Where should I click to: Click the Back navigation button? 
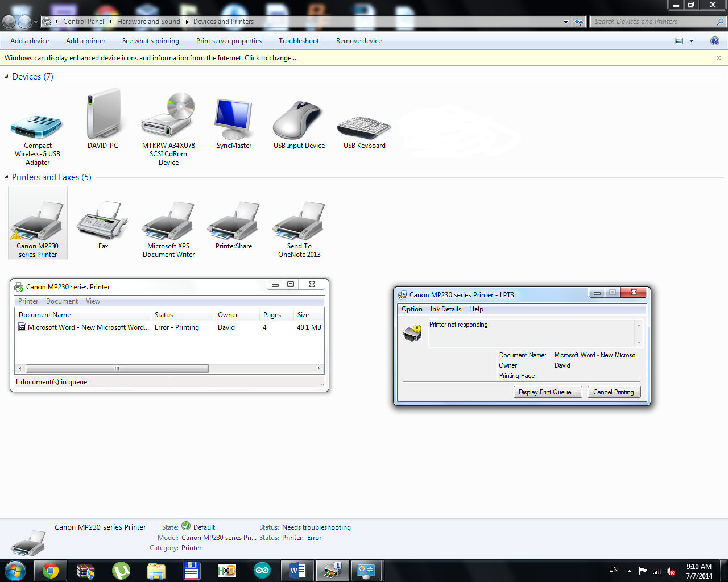[9, 22]
